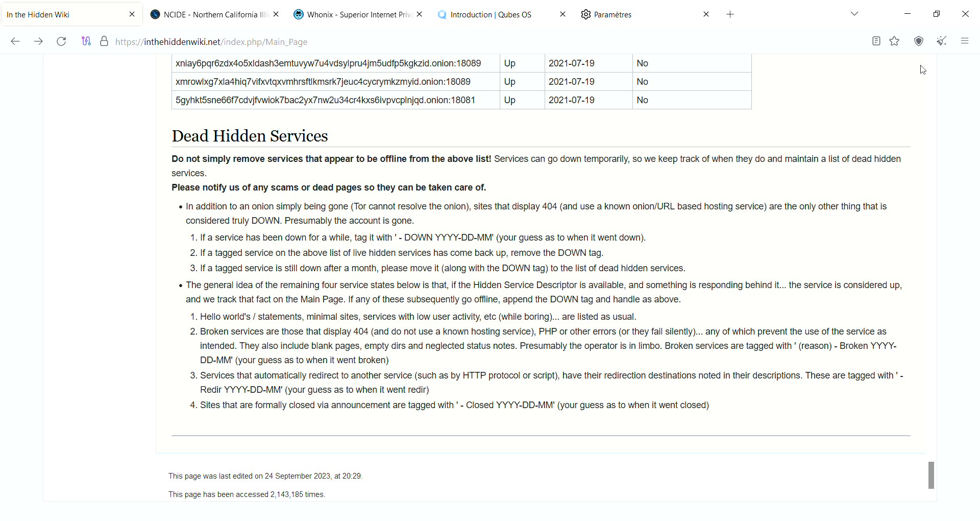Click list item starting 'Broken services are those'
980x521 pixels.
click(x=548, y=346)
